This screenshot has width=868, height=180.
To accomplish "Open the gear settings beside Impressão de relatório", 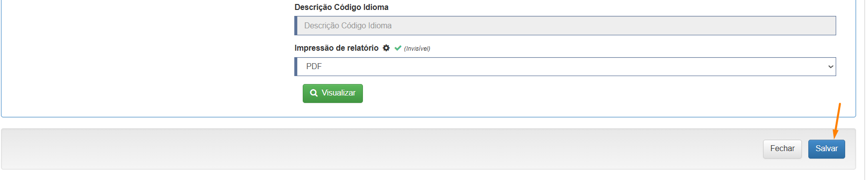I will pyautogui.click(x=386, y=48).
